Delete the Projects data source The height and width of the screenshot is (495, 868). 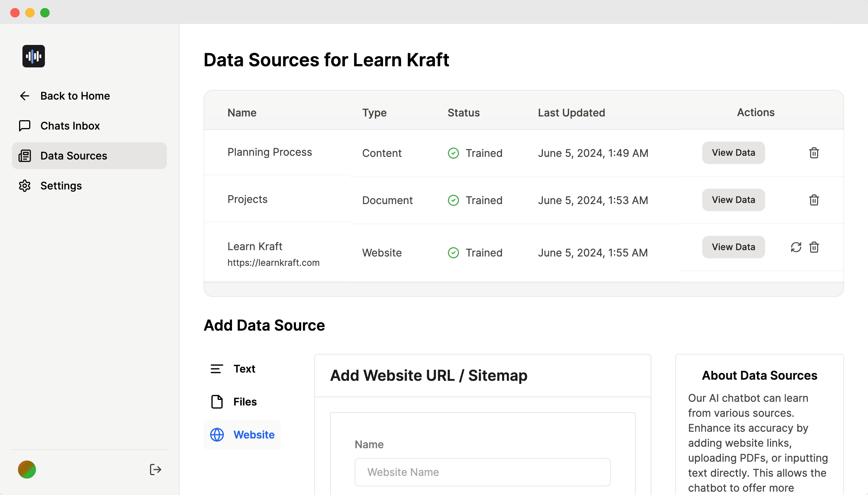814,200
